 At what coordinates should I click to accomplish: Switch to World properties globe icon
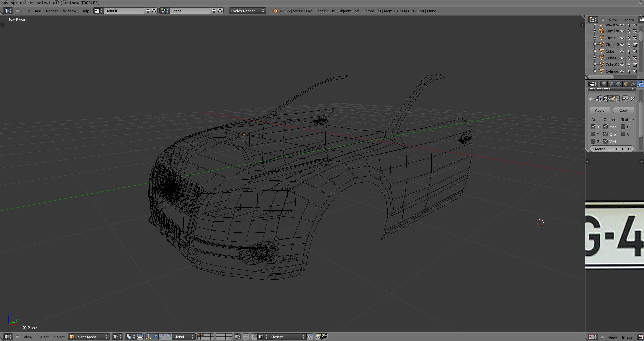619,84
